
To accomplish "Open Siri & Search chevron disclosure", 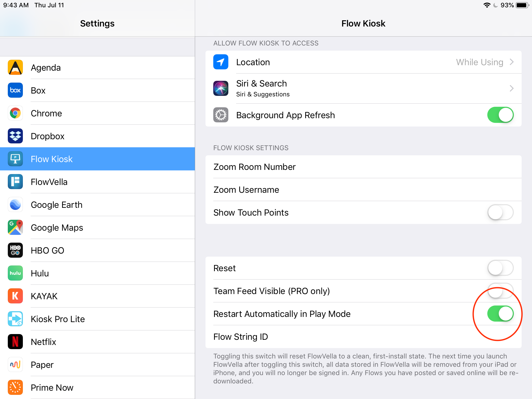I will [512, 88].
